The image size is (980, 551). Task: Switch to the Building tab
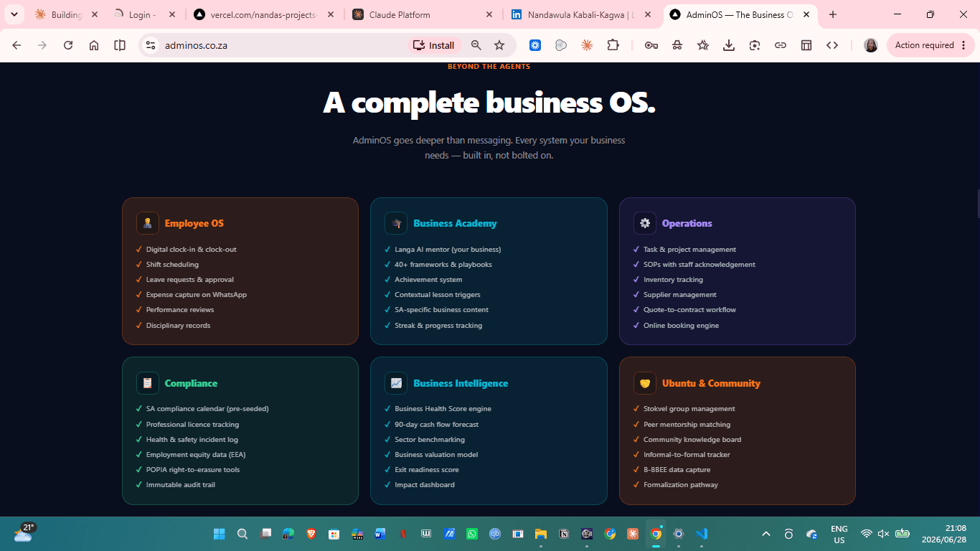click(67, 14)
